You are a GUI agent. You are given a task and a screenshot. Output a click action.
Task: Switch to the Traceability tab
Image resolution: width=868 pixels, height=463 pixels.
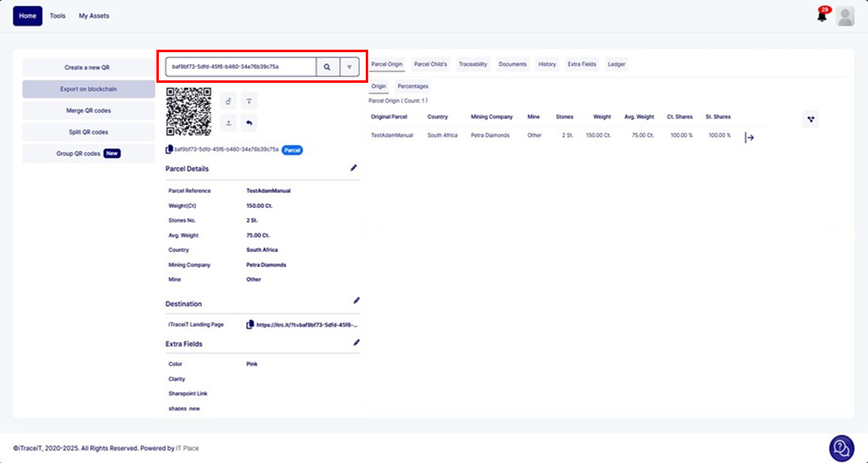click(x=472, y=64)
